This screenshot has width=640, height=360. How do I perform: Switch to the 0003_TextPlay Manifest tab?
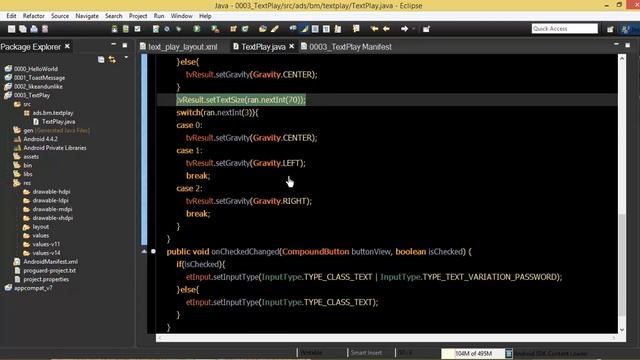346,47
